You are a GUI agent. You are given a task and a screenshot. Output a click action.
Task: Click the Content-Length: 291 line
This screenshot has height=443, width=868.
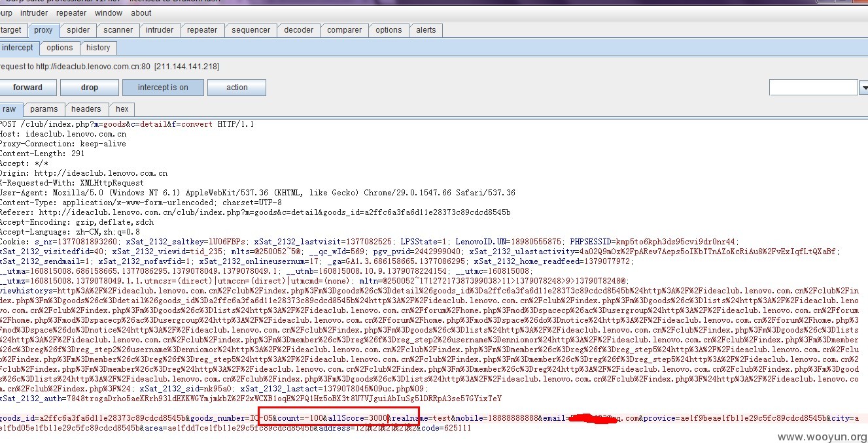[43, 154]
